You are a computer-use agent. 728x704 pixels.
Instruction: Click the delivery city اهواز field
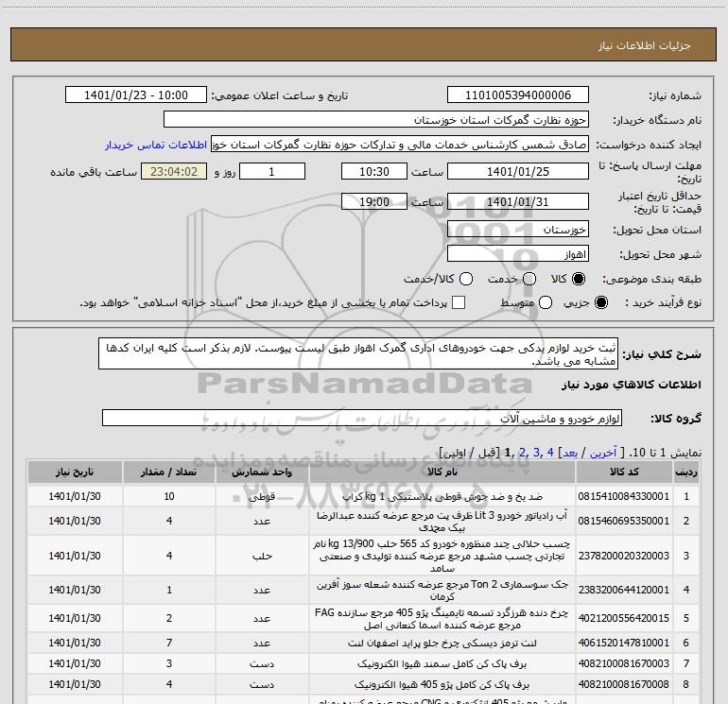518,254
